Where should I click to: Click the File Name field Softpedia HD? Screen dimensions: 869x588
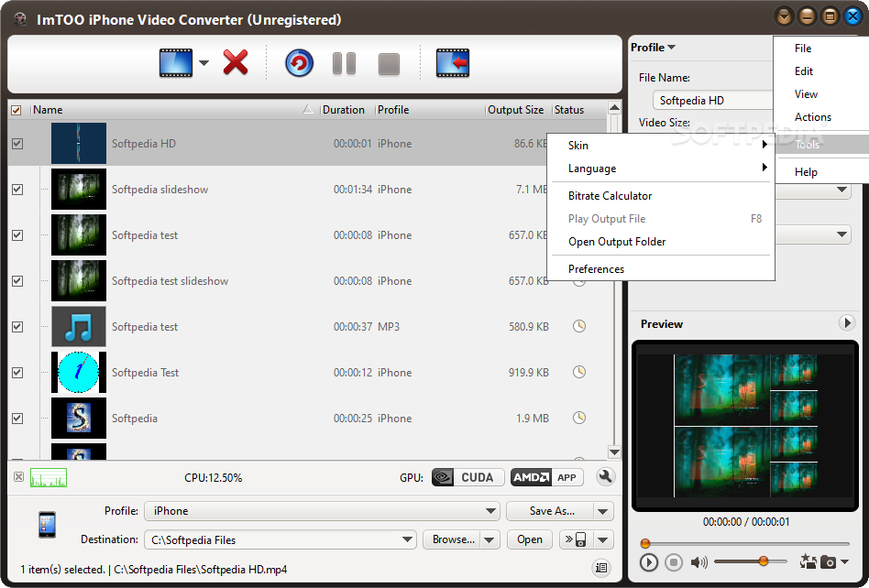click(713, 100)
